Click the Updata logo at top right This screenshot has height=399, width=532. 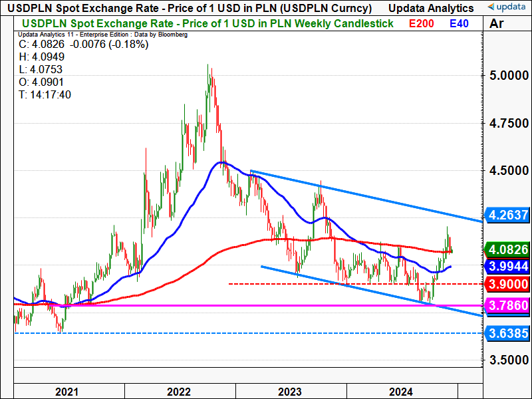point(506,7)
